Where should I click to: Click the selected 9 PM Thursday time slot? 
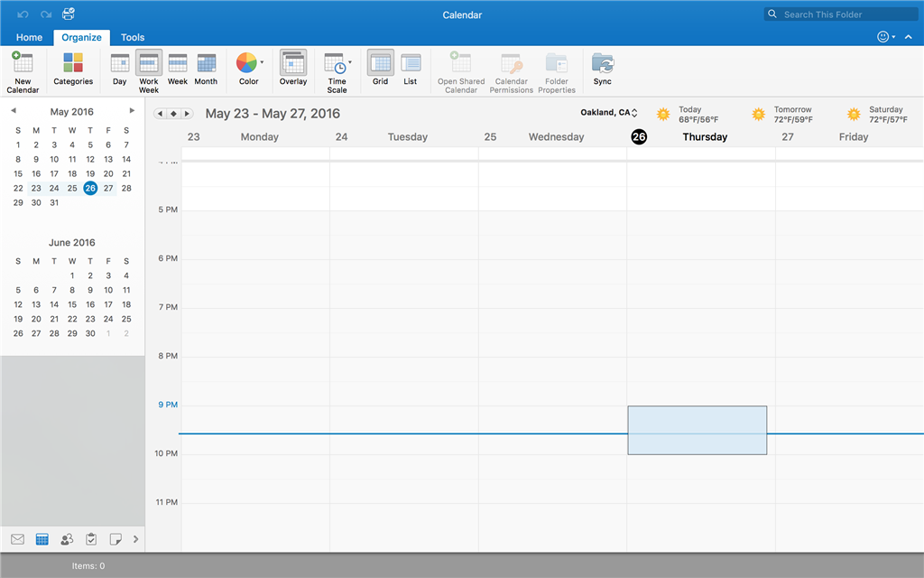pos(698,430)
